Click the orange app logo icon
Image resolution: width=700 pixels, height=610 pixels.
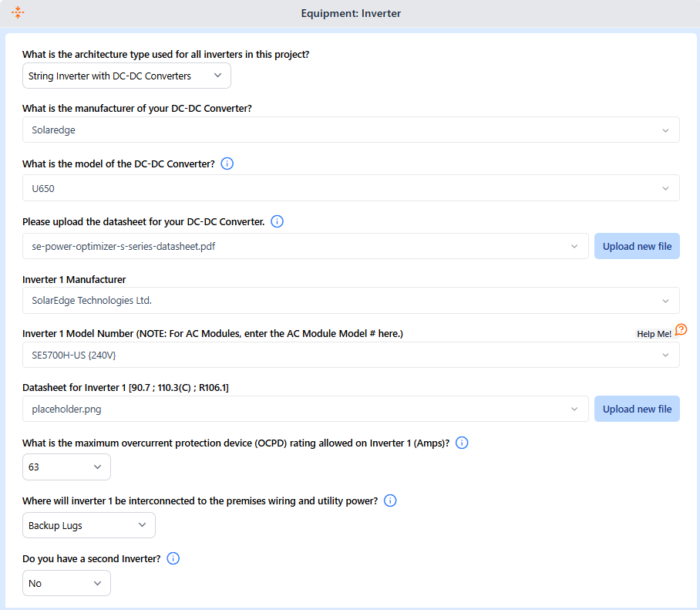pyautogui.click(x=18, y=12)
